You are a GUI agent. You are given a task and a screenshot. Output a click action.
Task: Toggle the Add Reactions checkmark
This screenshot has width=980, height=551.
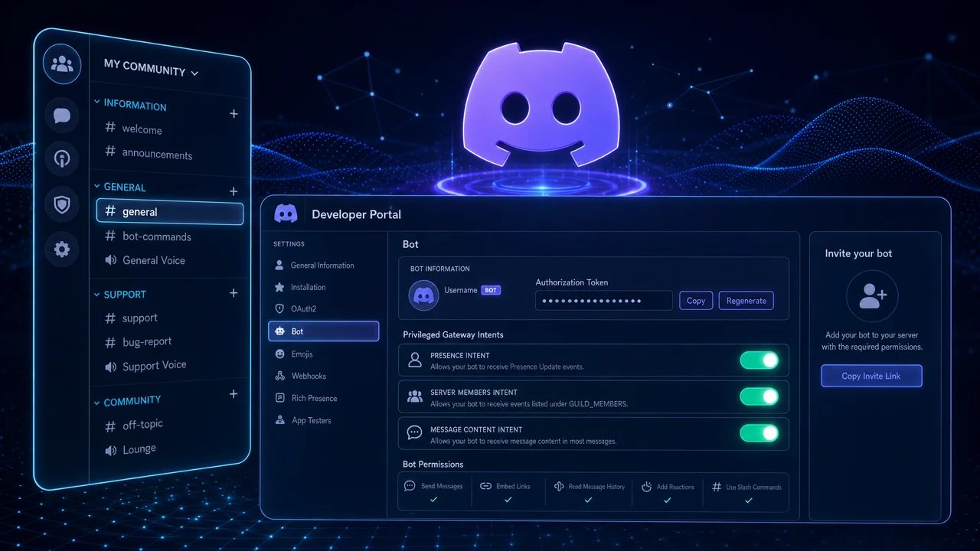pos(667,500)
